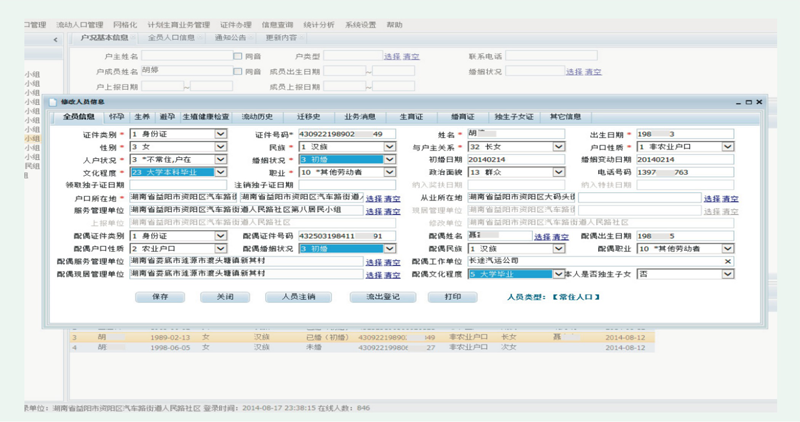
Task: Click the 打印 button
Action: click(x=453, y=297)
